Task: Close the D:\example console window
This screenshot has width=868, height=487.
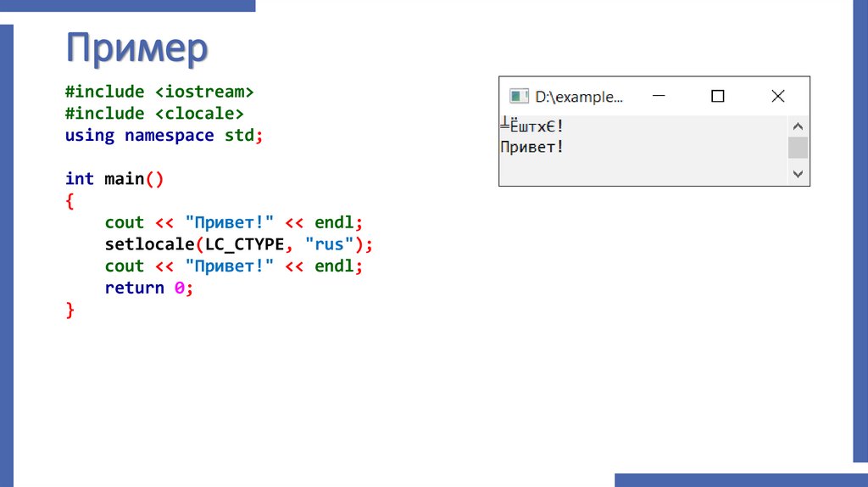Action: point(778,97)
